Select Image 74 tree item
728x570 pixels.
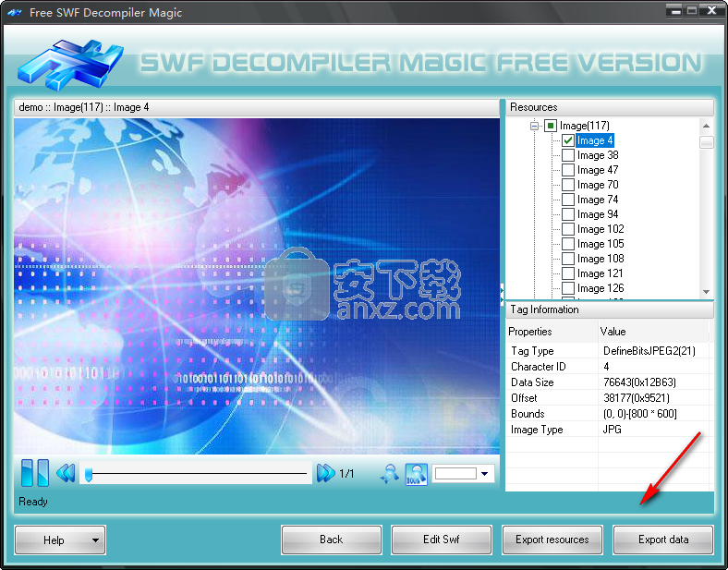point(598,200)
